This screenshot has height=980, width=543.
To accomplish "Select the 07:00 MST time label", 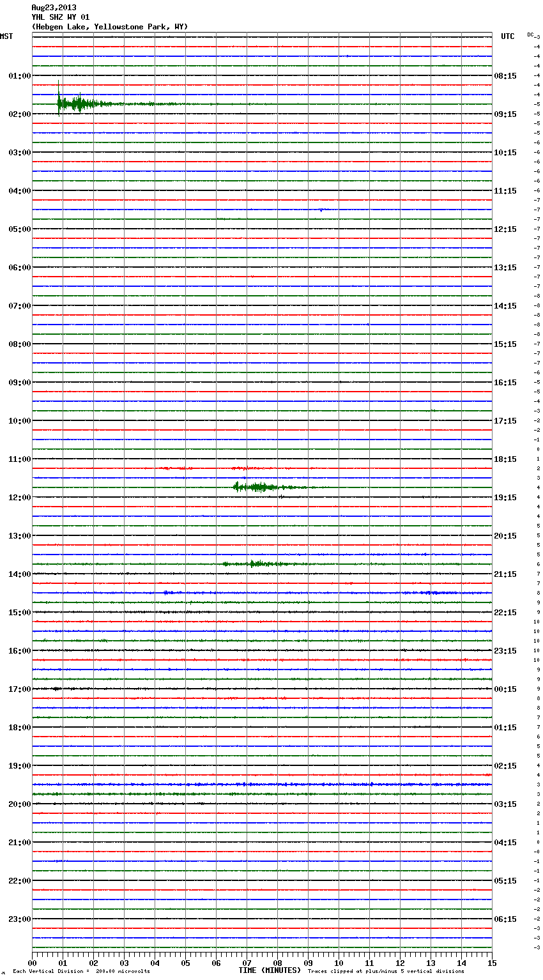I will [x=19, y=306].
